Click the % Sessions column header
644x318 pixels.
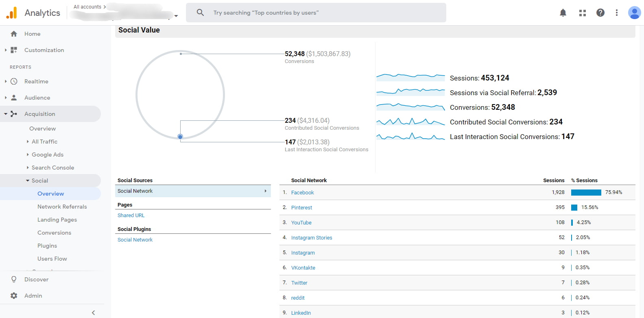click(584, 181)
